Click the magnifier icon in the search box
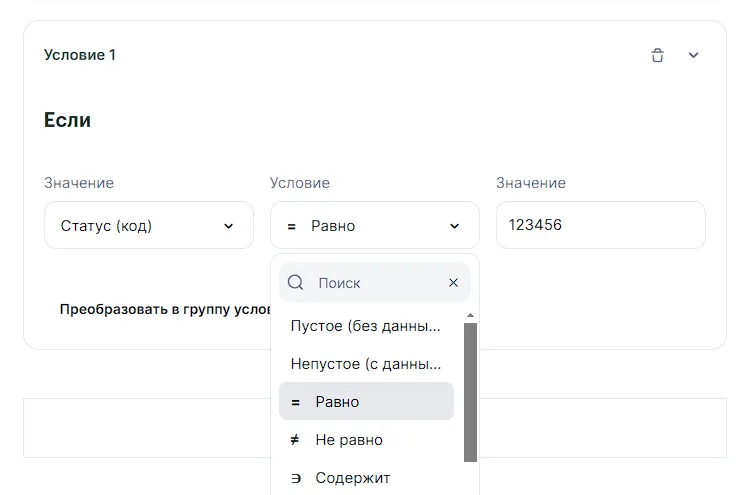 [296, 283]
